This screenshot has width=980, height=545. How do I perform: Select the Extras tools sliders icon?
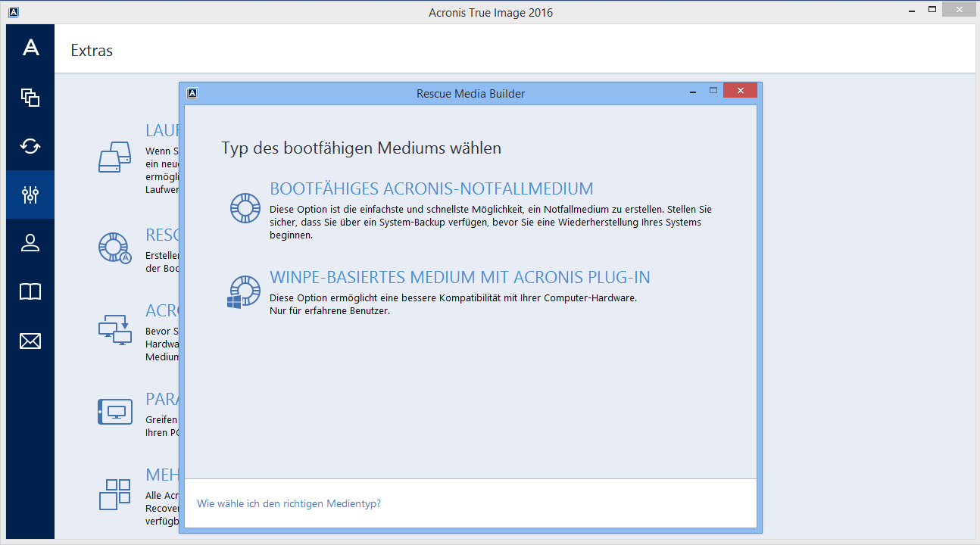point(30,195)
